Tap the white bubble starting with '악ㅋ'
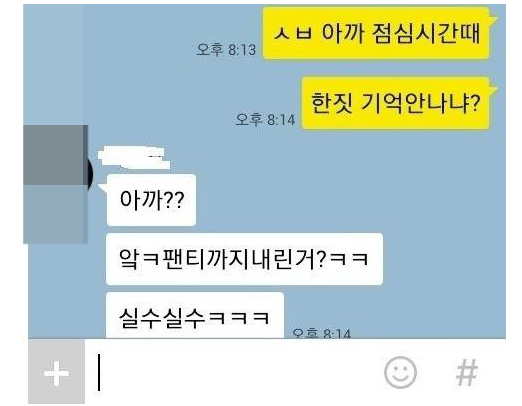Viewport: 522px width, 406px height. [244, 259]
